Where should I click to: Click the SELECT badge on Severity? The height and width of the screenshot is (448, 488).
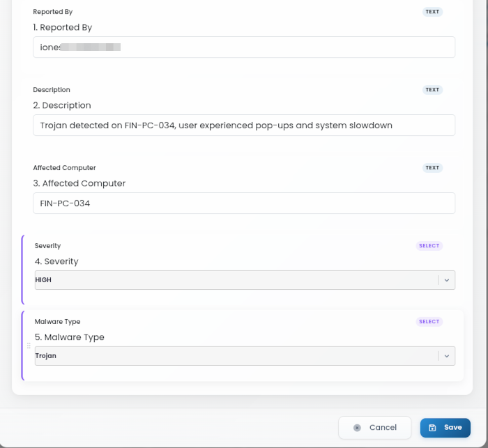pos(429,246)
